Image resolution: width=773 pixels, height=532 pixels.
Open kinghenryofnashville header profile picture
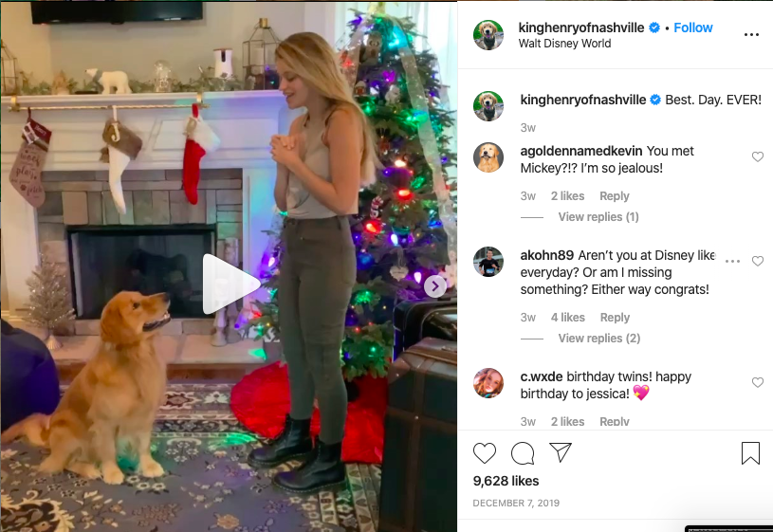[488, 35]
